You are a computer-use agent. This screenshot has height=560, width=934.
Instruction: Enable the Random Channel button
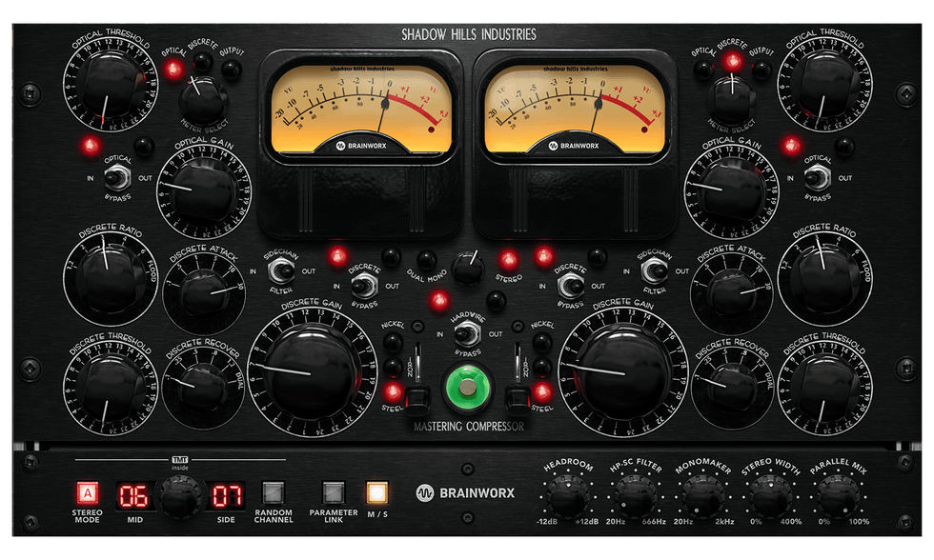point(274,493)
